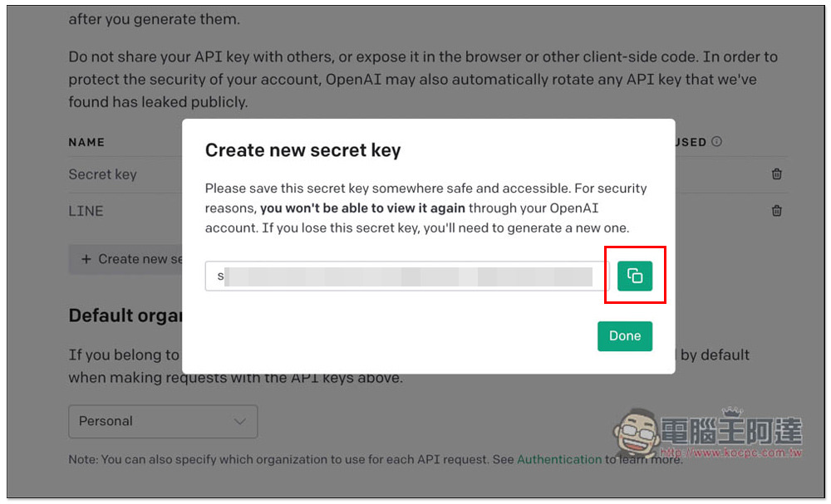The width and height of the screenshot is (831, 504).
Task: Delete the 'Secret key' row via trash icon
Action: (777, 174)
